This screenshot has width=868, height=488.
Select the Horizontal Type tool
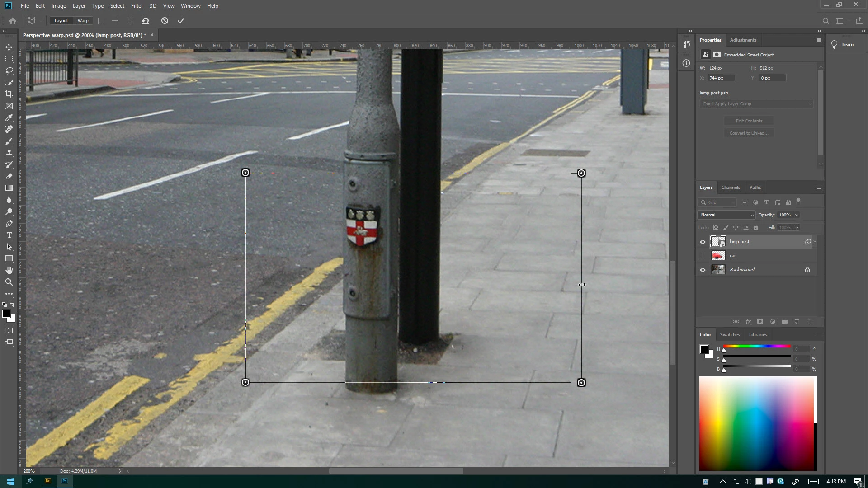pyautogui.click(x=9, y=235)
